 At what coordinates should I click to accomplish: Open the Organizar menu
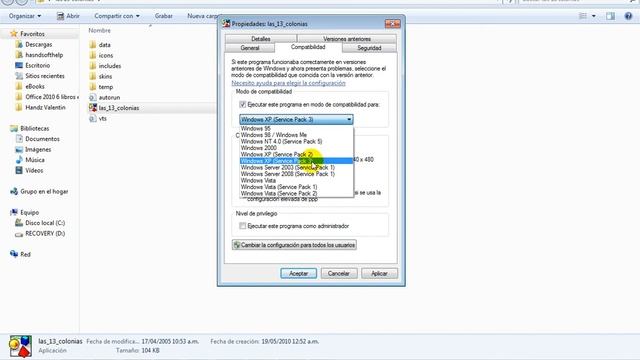25,16
